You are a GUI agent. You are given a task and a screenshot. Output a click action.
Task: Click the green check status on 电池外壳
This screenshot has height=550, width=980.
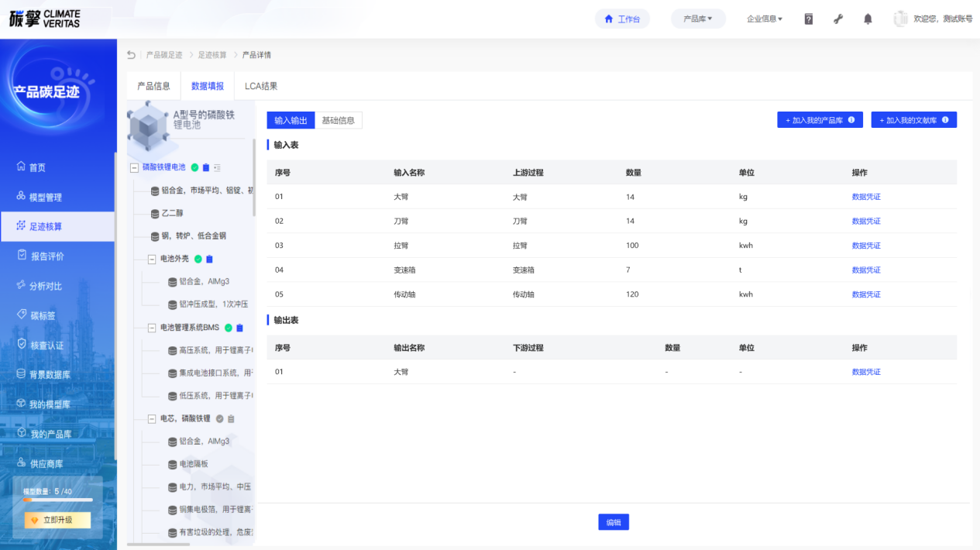coord(198,259)
